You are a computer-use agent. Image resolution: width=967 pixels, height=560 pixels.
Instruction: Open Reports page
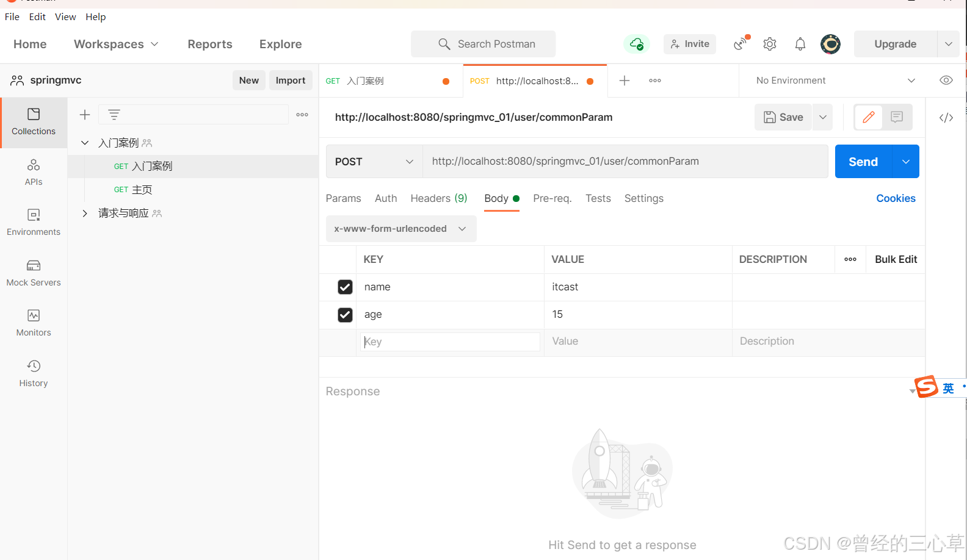click(x=210, y=44)
